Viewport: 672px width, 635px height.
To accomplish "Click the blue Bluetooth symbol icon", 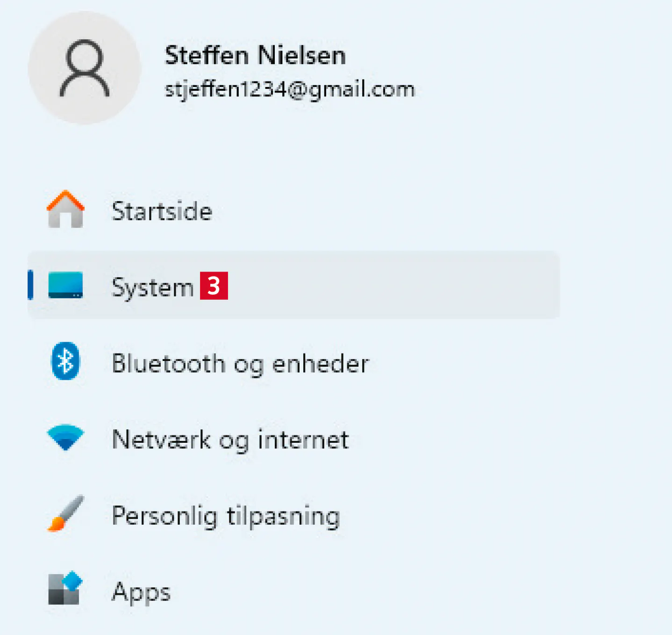I will (x=65, y=361).
